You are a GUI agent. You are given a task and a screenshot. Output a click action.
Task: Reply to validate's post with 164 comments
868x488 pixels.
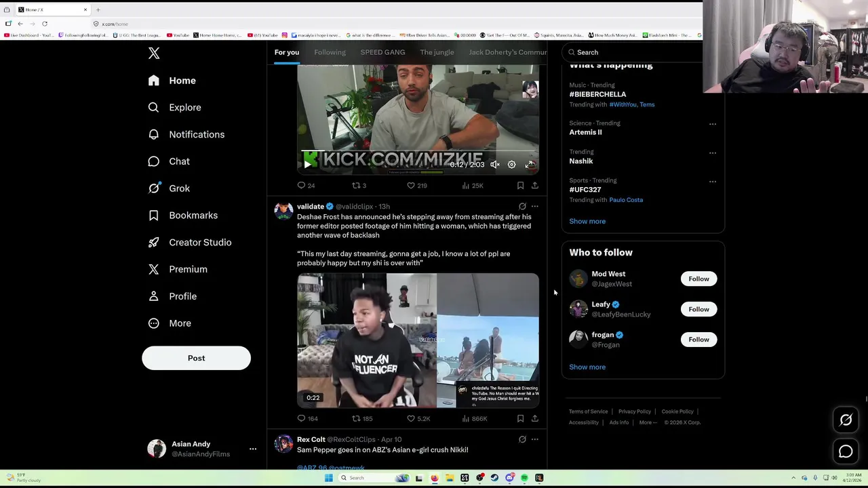pos(307,418)
